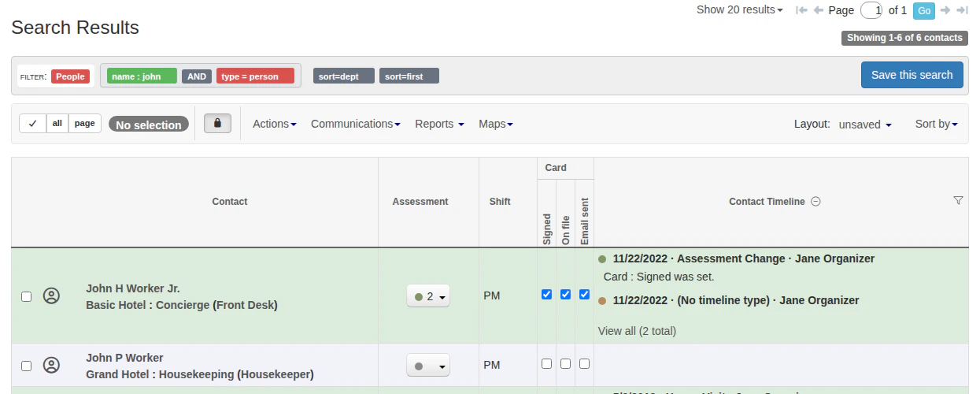Uncheck Email sent for John H Worker Jr.
Image resolution: width=980 pixels, height=394 pixels.
click(x=584, y=295)
